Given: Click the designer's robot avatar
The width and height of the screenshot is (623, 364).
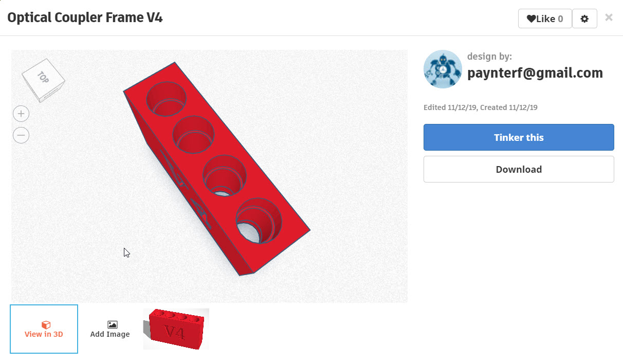Looking at the screenshot, I should (443, 69).
